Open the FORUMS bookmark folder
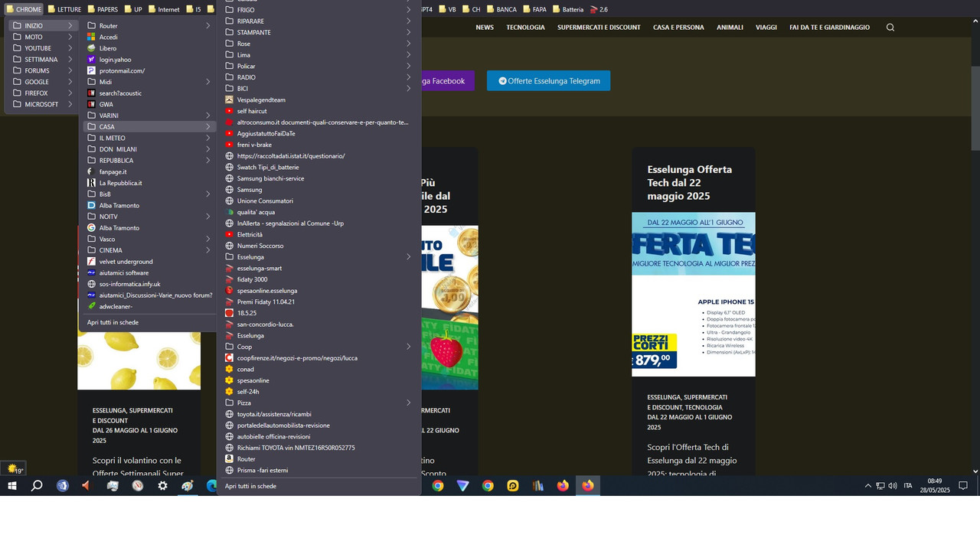The width and height of the screenshot is (980, 551). [43, 70]
